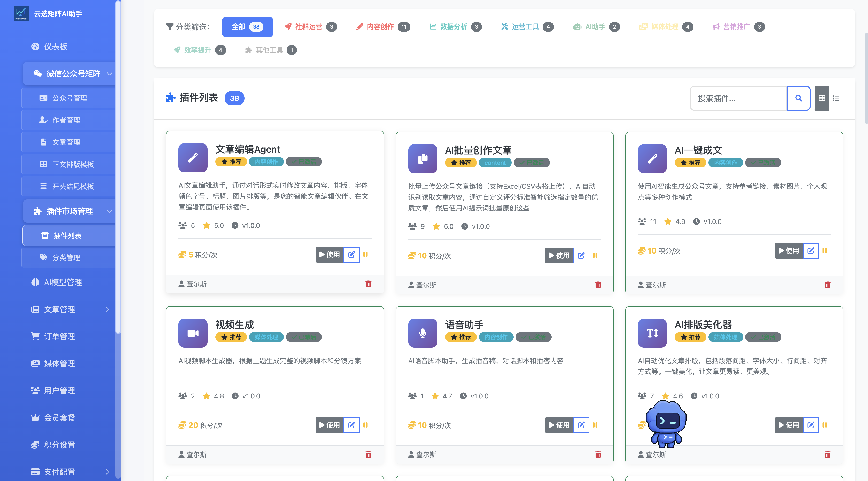Click the search magnifier button
Viewport: 868px width, 481px height.
[798, 98]
